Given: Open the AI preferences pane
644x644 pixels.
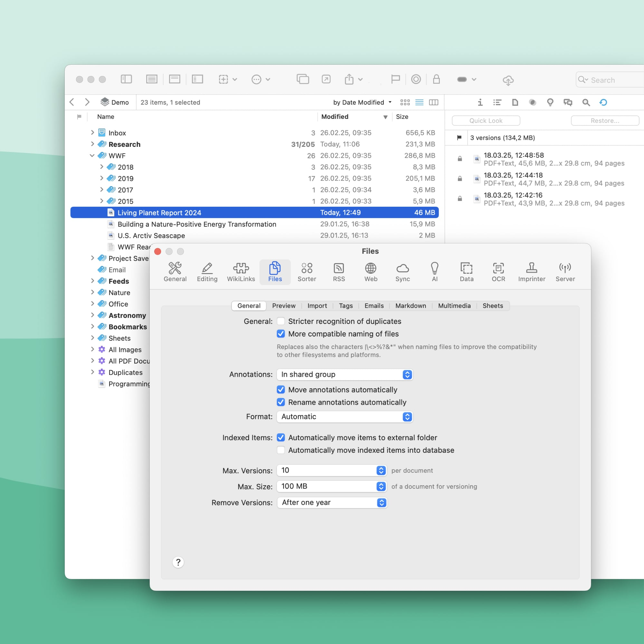Looking at the screenshot, I should [434, 272].
